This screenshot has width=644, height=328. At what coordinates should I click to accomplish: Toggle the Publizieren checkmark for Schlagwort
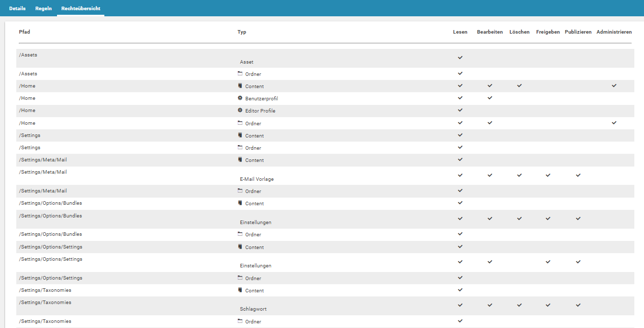point(578,305)
